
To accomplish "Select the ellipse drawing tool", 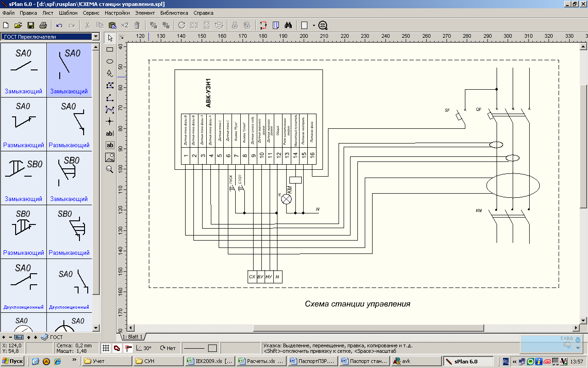I will click(110, 62).
